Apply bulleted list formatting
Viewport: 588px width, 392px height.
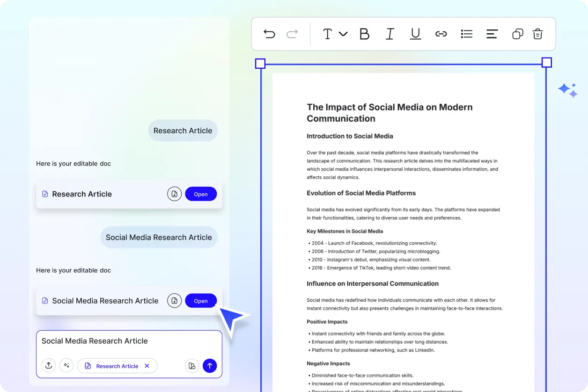(x=466, y=34)
